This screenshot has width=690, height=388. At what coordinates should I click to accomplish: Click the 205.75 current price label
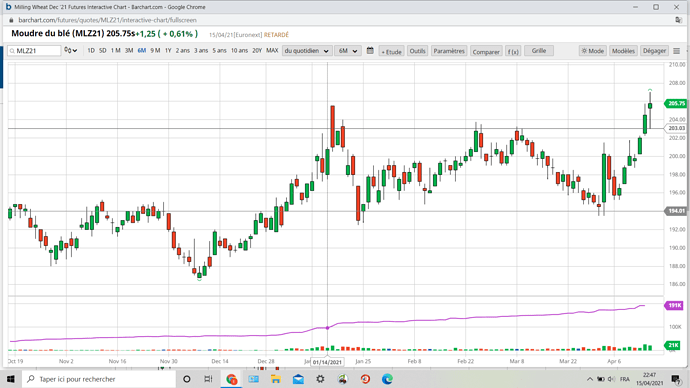pyautogui.click(x=675, y=104)
